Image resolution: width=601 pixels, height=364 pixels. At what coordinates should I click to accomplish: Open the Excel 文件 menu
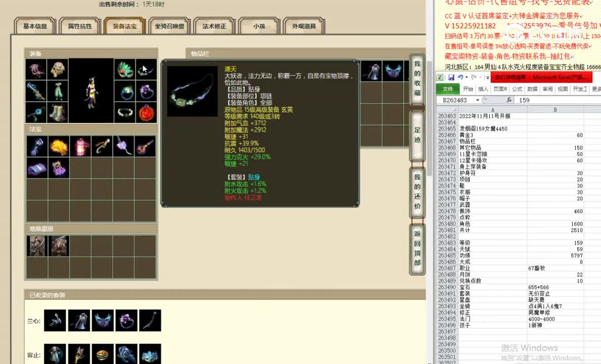[x=448, y=89]
